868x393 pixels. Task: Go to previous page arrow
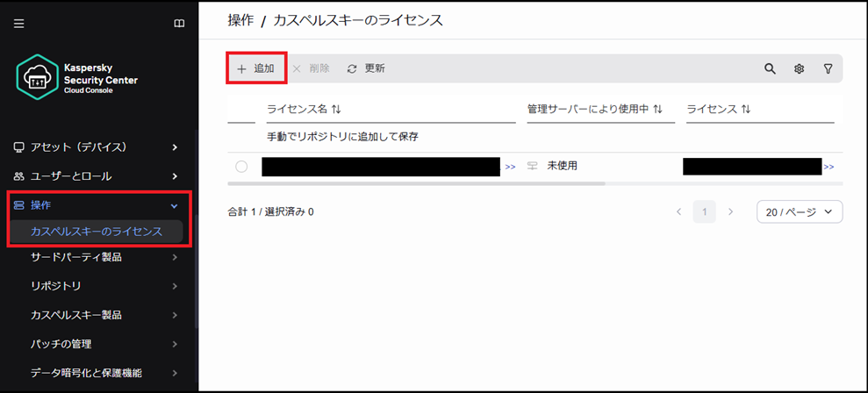tap(678, 211)
